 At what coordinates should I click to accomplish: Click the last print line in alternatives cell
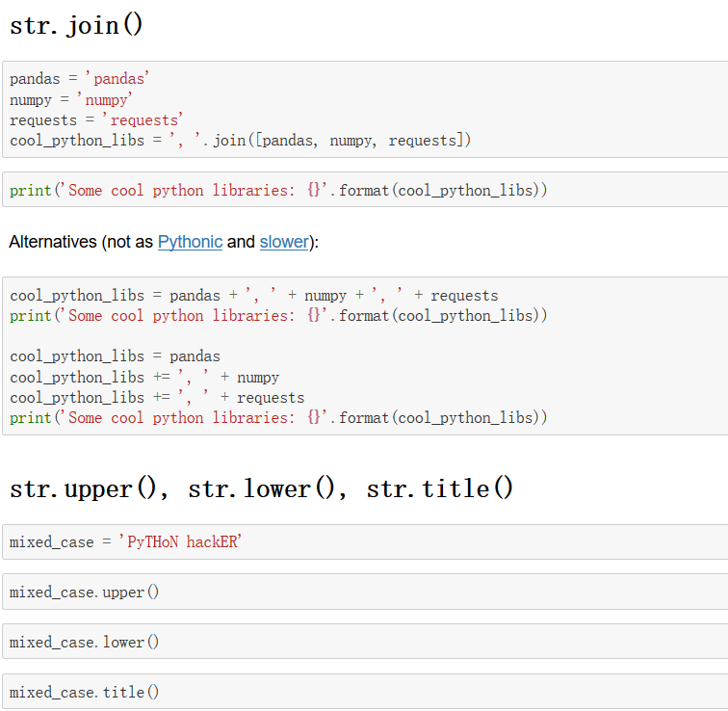(278, 417)
